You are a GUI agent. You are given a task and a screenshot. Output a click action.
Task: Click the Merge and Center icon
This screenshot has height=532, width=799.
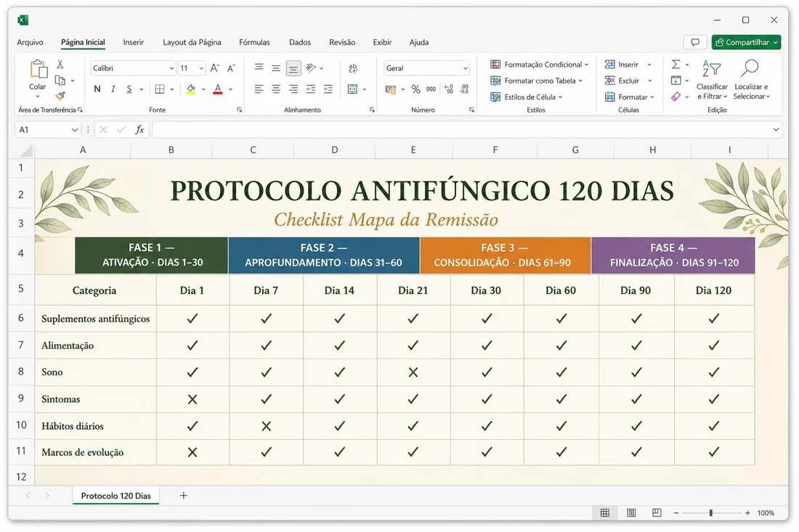[352, 89]
